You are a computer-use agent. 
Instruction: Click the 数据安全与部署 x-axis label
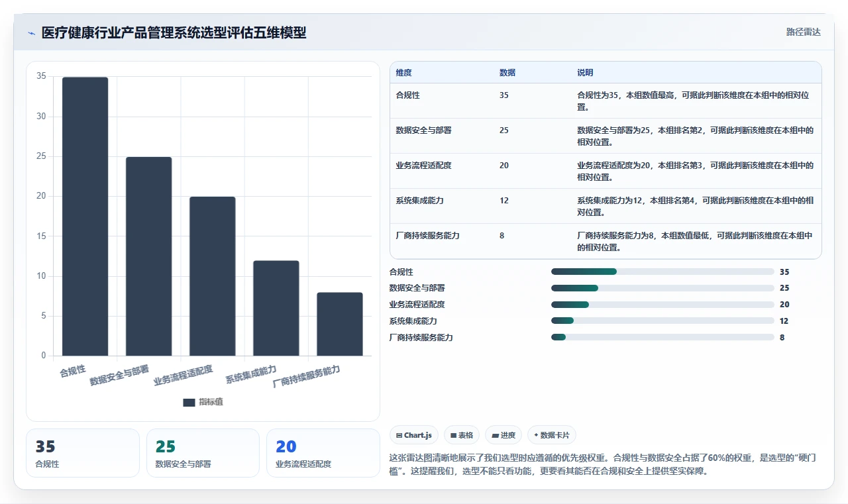120,375
